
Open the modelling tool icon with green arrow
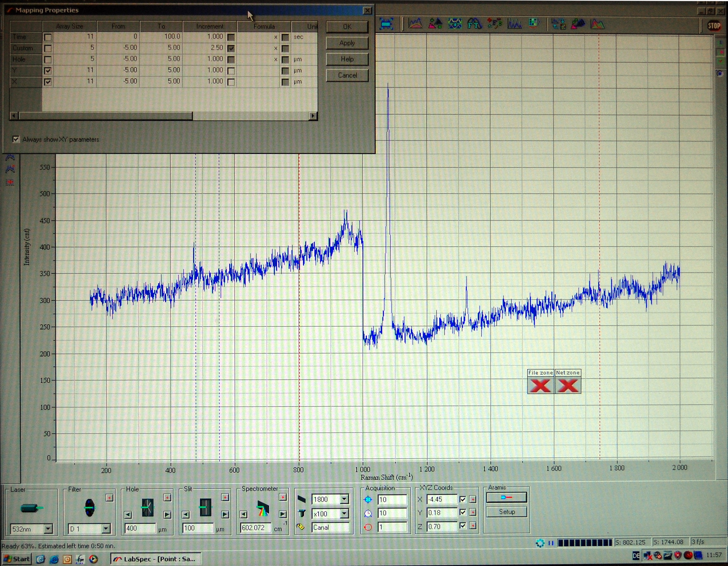578,24
